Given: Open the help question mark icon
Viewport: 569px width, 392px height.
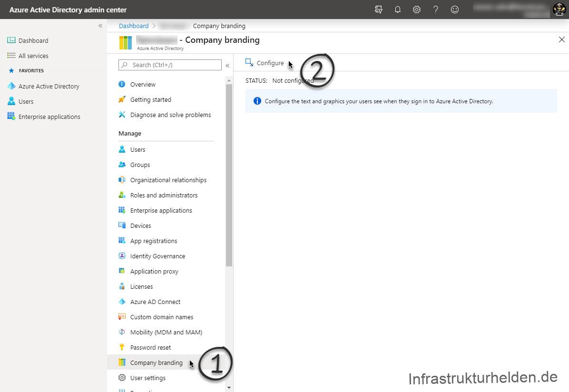Looking at the screenshot, I should point(436,10).
